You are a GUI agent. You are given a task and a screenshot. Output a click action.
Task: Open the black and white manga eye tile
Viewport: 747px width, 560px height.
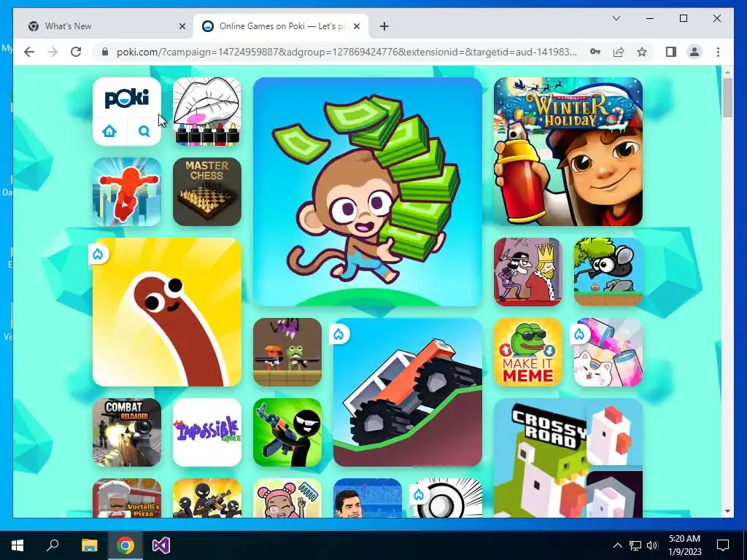(448, 498)
